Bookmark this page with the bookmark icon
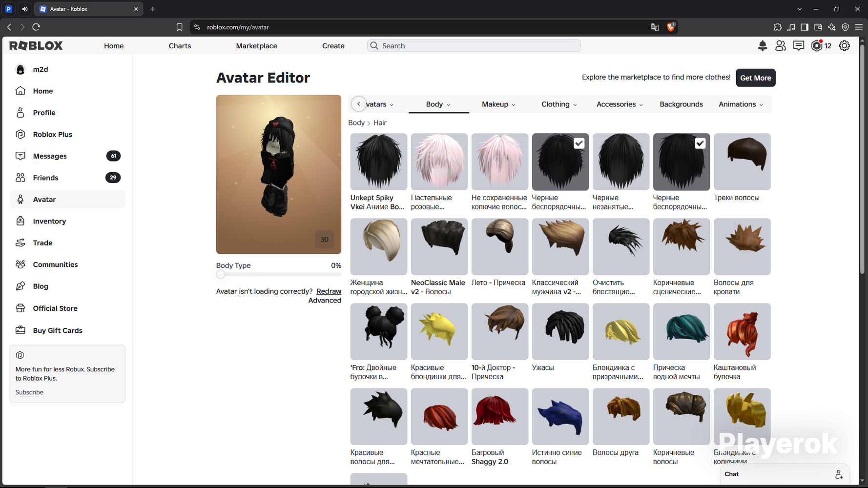The height and width of the screenshot is (488, 868). (180, 27)
